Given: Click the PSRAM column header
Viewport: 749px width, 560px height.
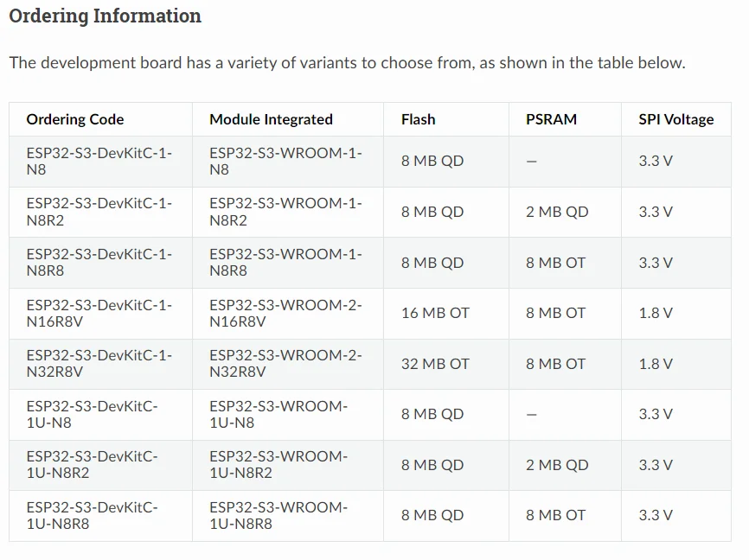Looking at the screenshot, I should [551, 119].
